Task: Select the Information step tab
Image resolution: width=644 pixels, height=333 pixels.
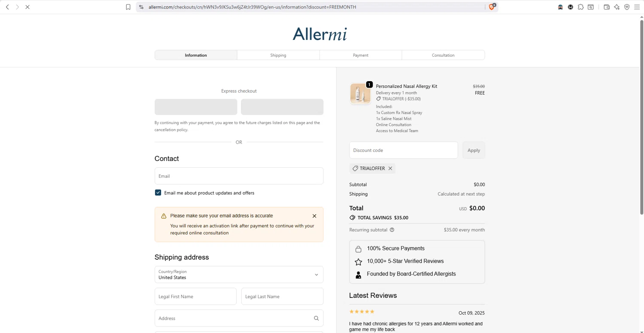Action: (x=196, y=55)
